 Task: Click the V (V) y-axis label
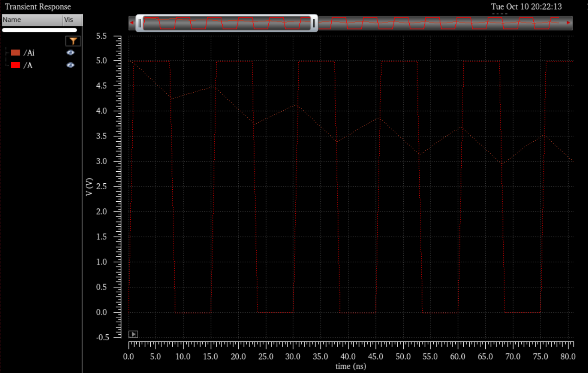coord(89,187)
